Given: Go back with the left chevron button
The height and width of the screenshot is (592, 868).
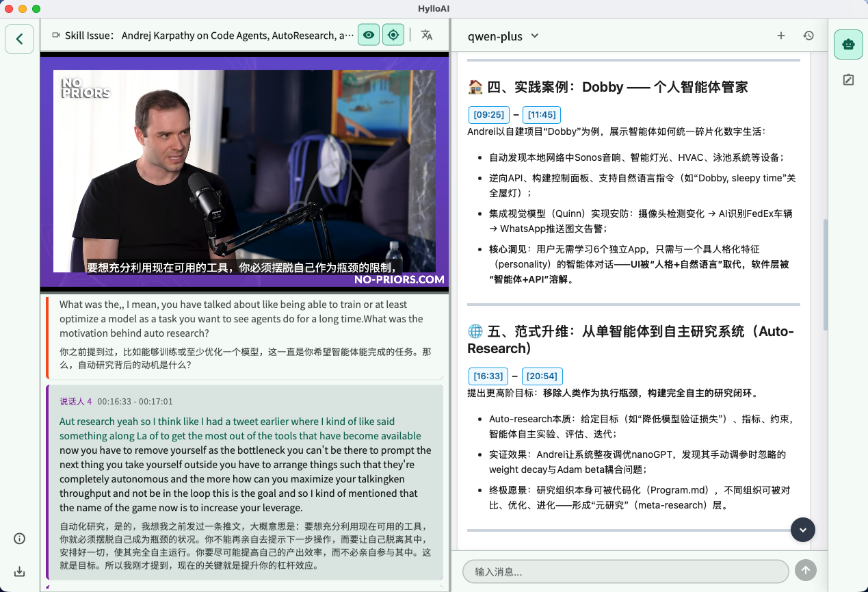Looking at the screenshot, I should pos(20,39).
